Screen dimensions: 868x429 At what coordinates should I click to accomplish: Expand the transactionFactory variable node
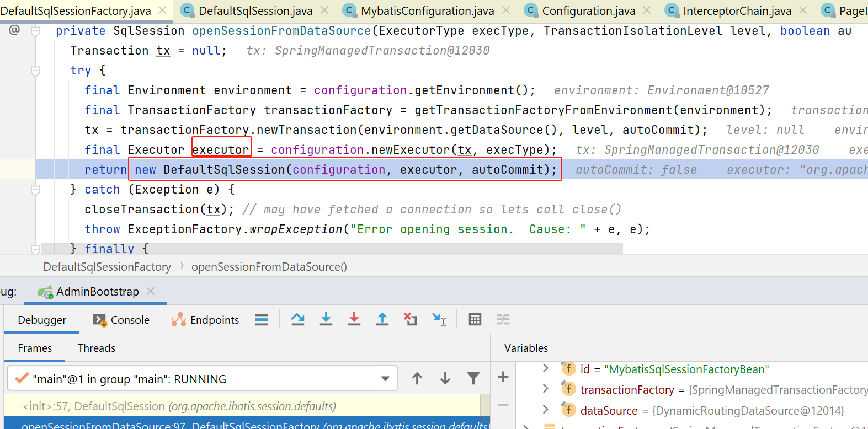545,389
